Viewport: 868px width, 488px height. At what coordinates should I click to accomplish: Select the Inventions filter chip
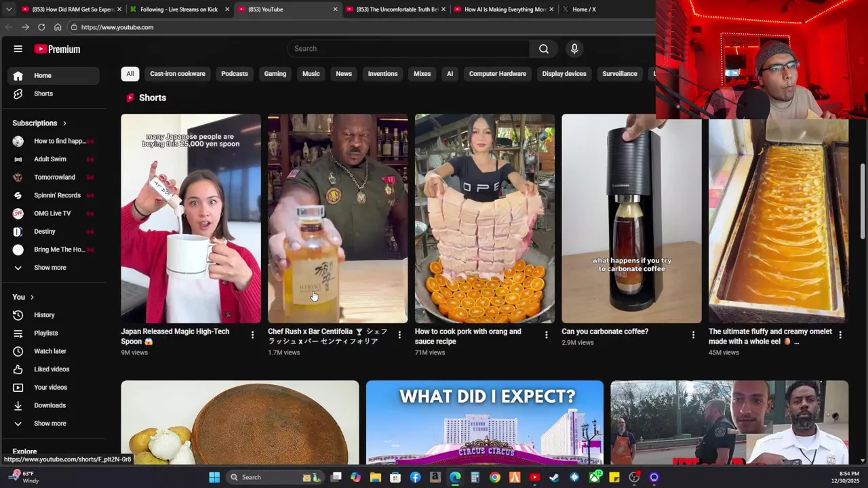pyautogui.click(x=382, y=74)
